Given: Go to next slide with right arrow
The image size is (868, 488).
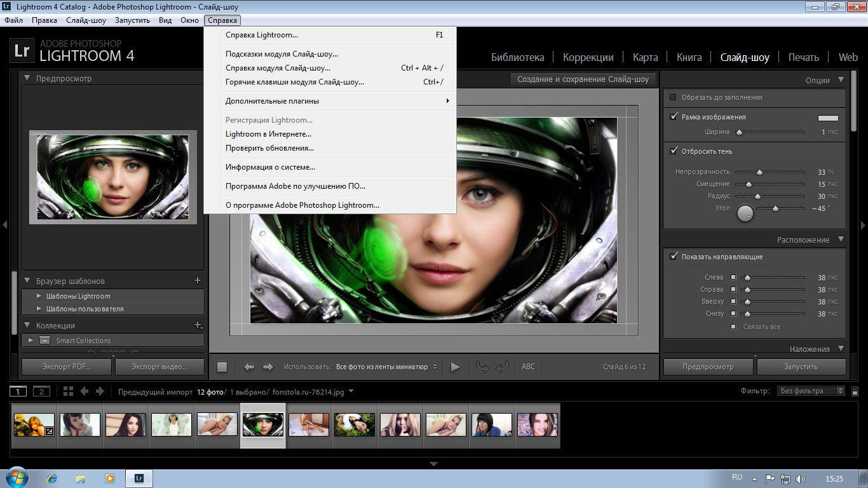Looking at the screenshot, I should pos(268,367).
